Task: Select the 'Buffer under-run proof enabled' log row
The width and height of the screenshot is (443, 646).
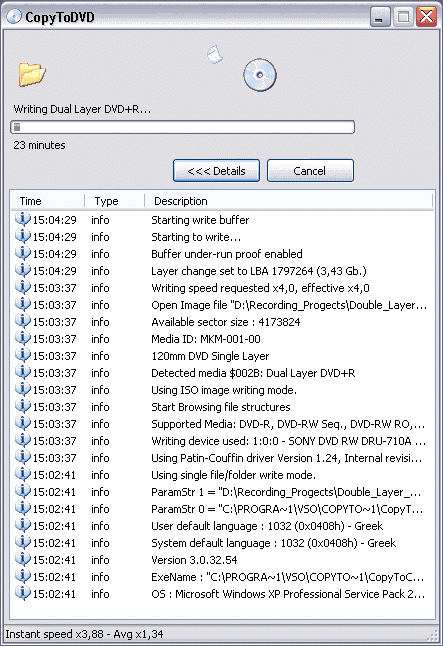Action: tap(223, 254)
